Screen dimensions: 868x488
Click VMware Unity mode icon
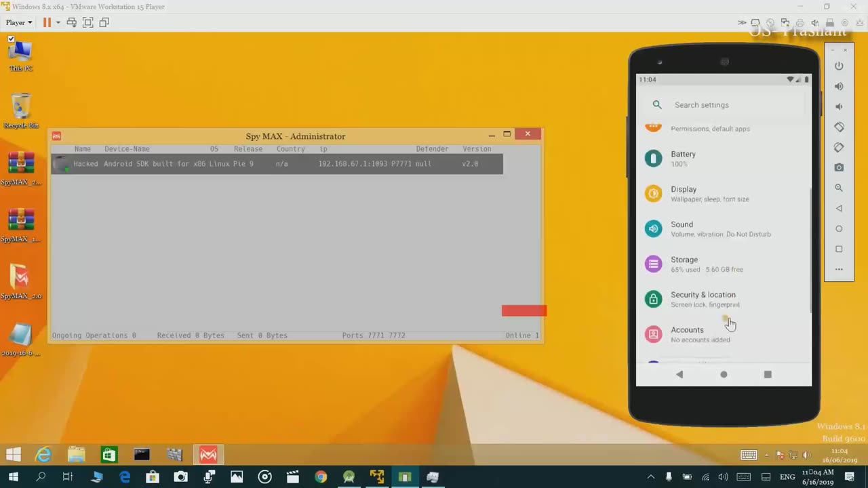[104, 22]
